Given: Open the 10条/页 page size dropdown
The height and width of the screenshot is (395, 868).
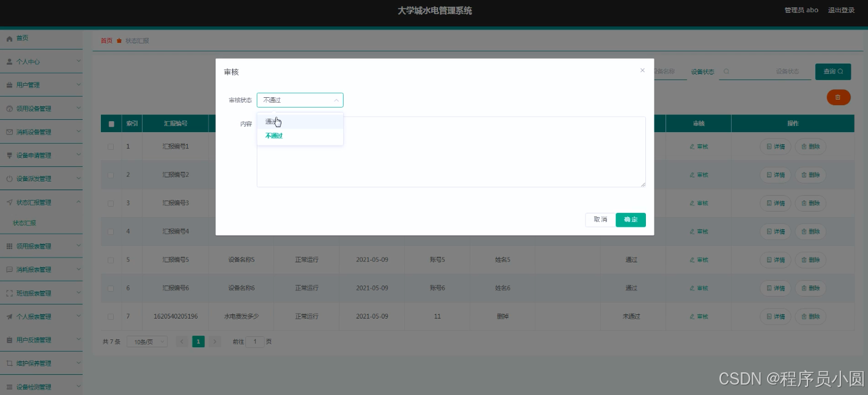Looking at the screenshot, I should pyautogui.click(x=147, y=342).
